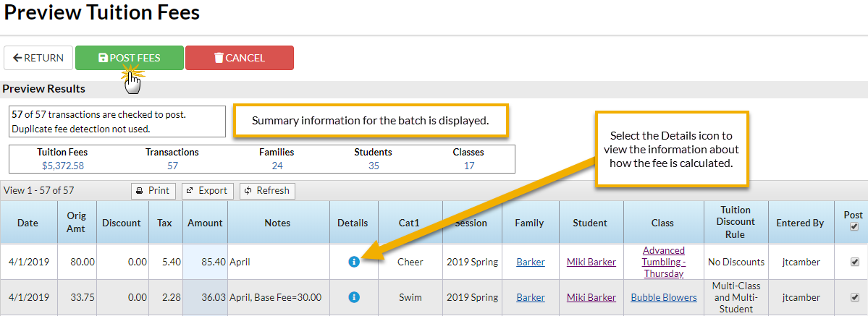Export the preview results grid
This screenshot has width=868, height=316.
pyautogui.click(x=207, y=191)
